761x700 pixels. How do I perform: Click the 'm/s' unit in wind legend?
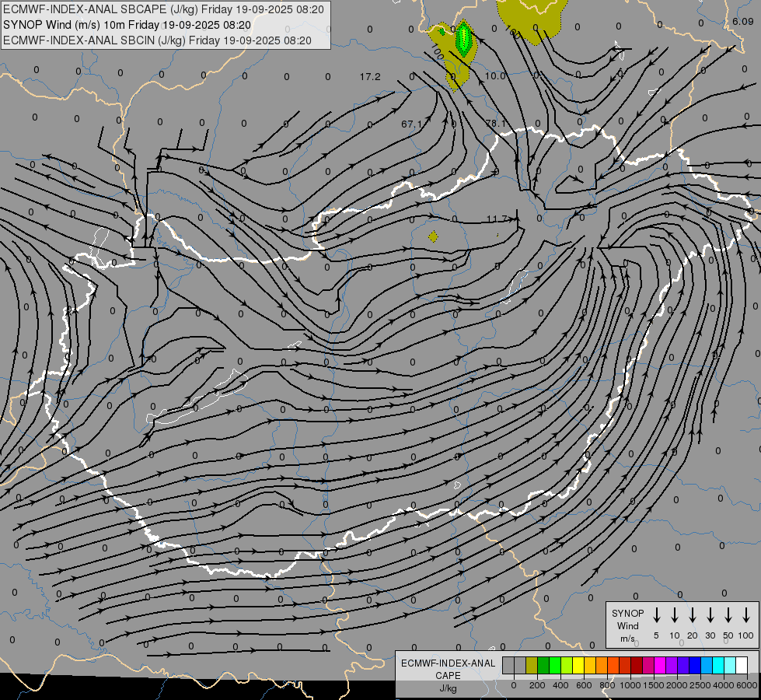(627, 639)
